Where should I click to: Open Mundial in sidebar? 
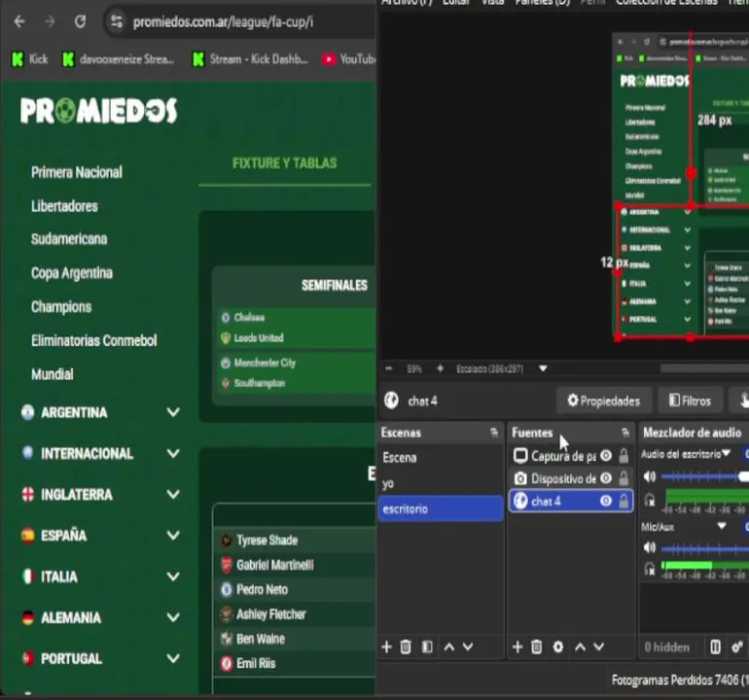(53, 374)
